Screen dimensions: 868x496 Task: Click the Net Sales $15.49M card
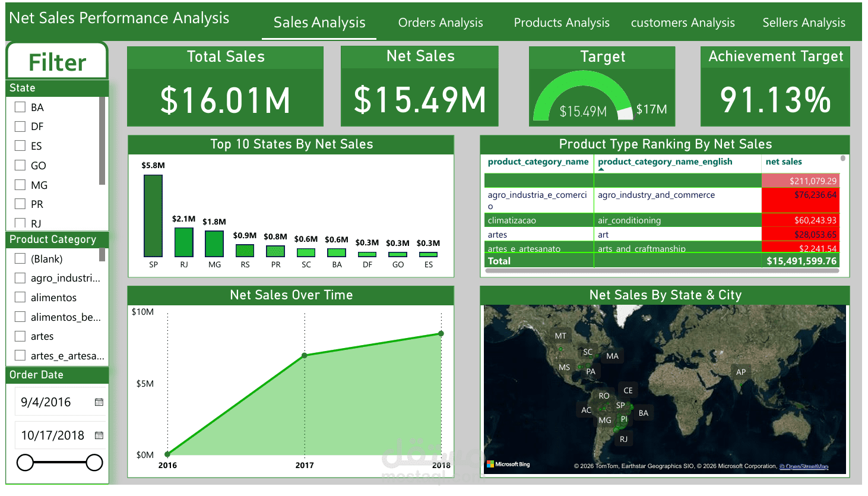pyautogui.click(x=420, y=86)
